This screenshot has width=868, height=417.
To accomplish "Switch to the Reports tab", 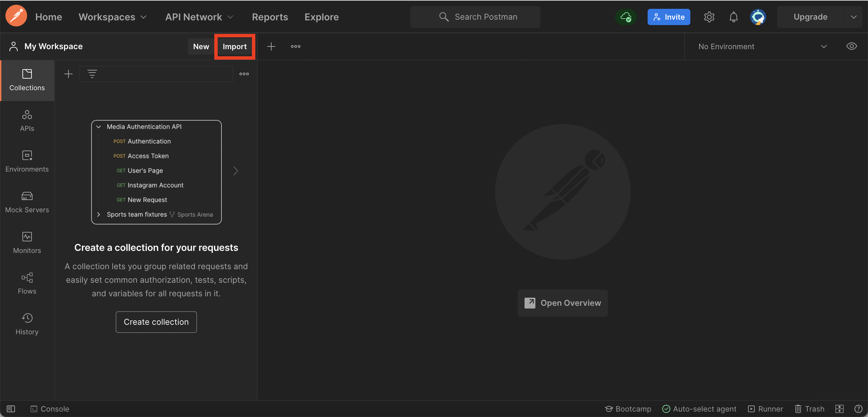I will coord(270,17).
